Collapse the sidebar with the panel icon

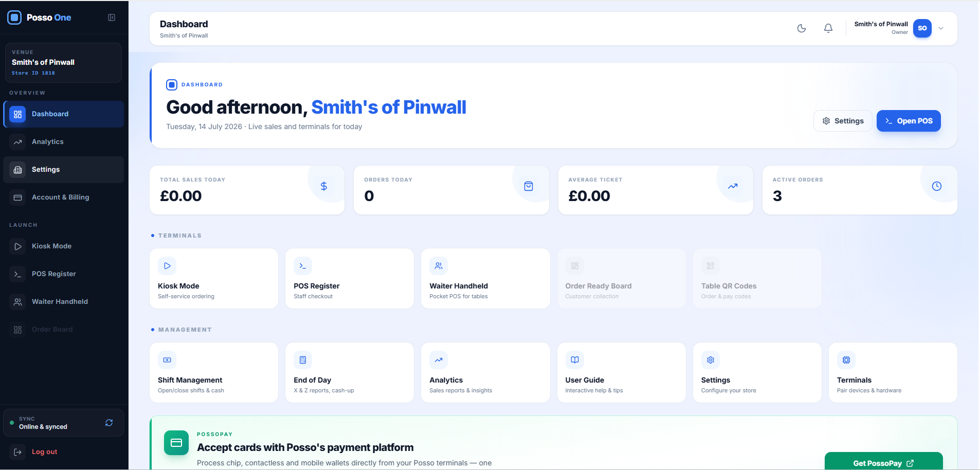(112, 17)
